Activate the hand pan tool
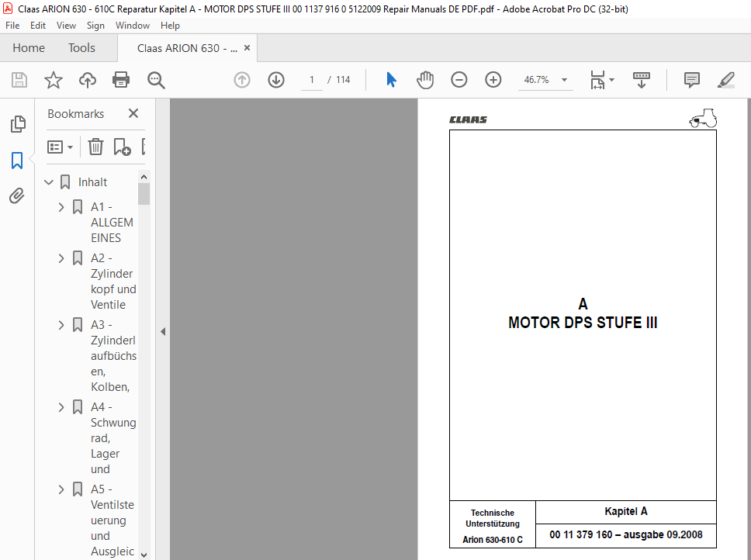751x560 pixels. (425, 80)
